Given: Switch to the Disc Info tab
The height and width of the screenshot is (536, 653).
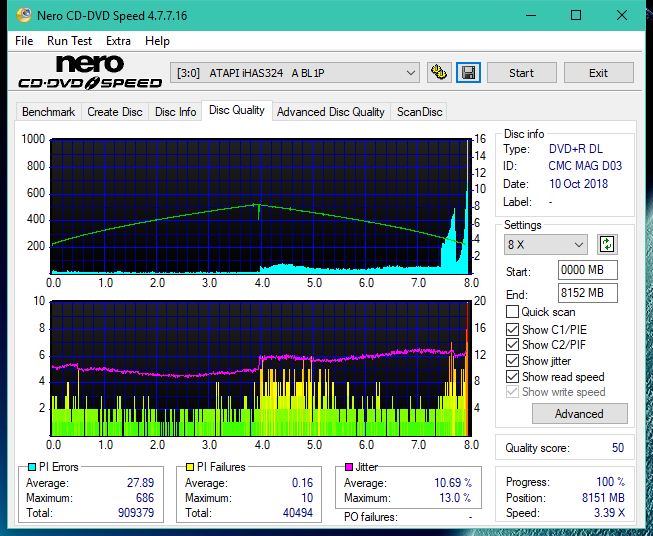Looking at the screenshot, I should click(175, 112).
